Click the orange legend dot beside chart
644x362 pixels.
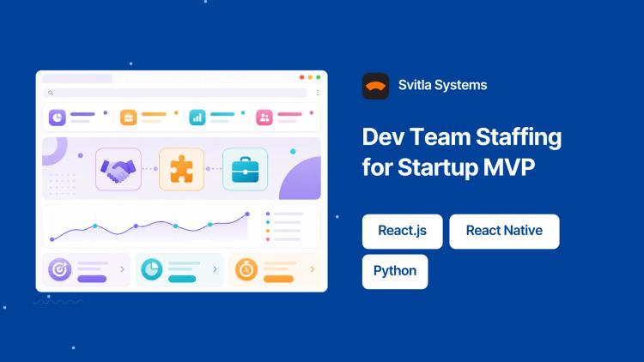268,231
